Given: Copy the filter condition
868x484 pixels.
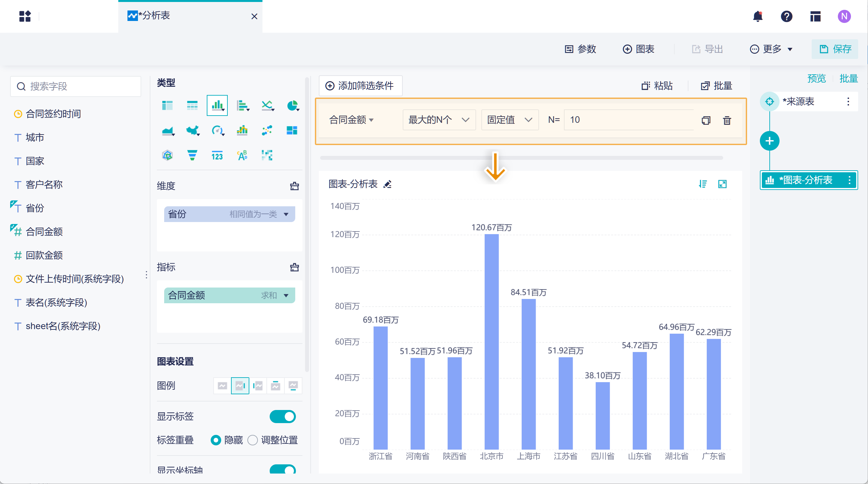Looking at the screenshot, I should coord(706,120).
